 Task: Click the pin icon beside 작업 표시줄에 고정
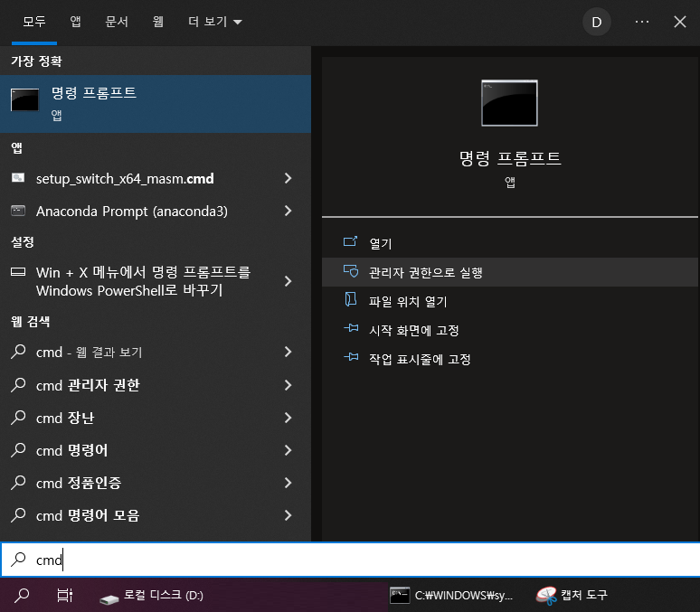click(x=351, y=357)
